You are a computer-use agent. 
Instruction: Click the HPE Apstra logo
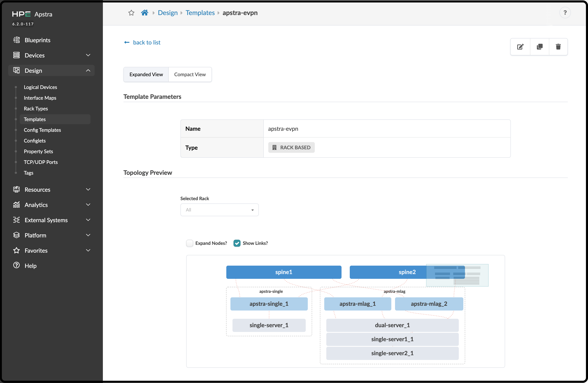(x=32, y=14)
